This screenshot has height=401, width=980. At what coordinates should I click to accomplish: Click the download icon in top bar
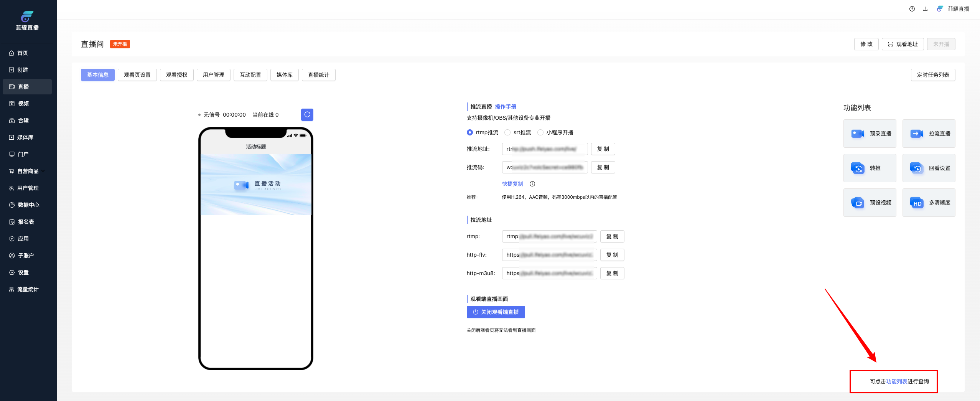pyautogui.click(x=925, y=9)
